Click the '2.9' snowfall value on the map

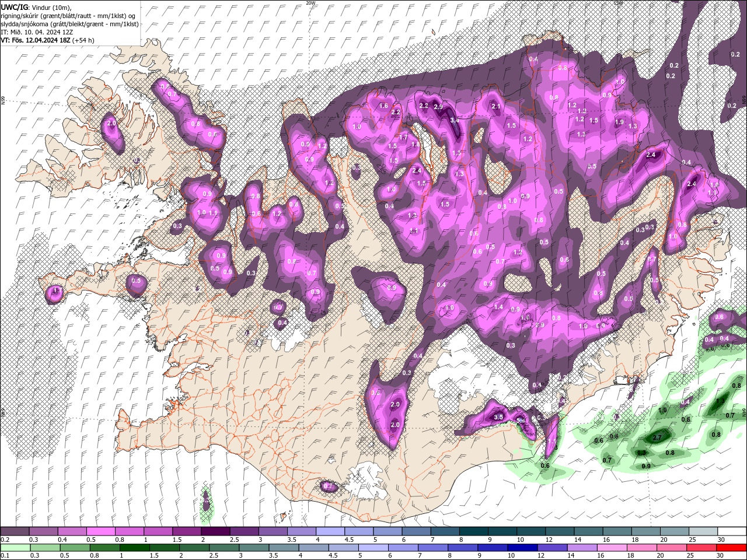click(x=438, y=107)
